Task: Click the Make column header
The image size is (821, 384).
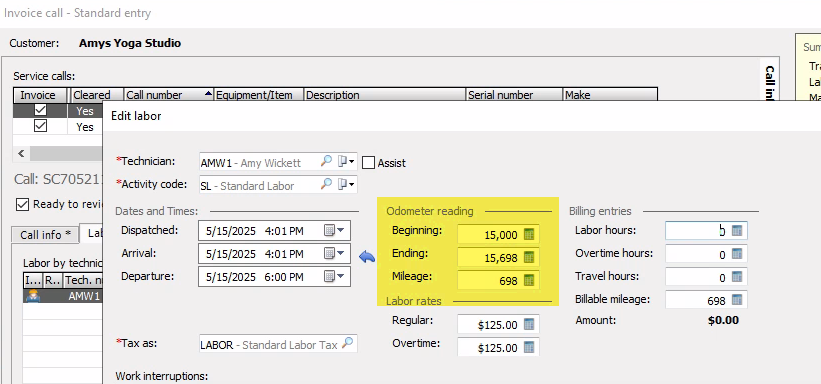Action: pyautogui.click(x=609, y=95)
